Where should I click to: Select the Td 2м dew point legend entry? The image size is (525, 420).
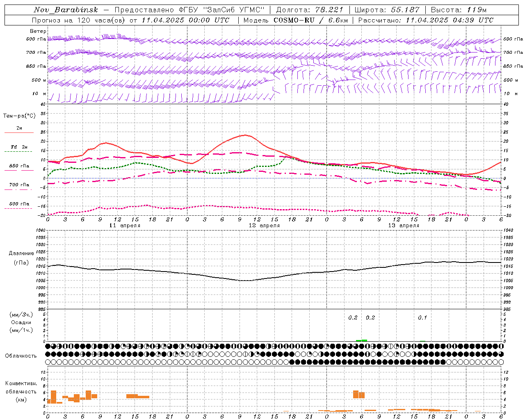[x=19, y=147]
